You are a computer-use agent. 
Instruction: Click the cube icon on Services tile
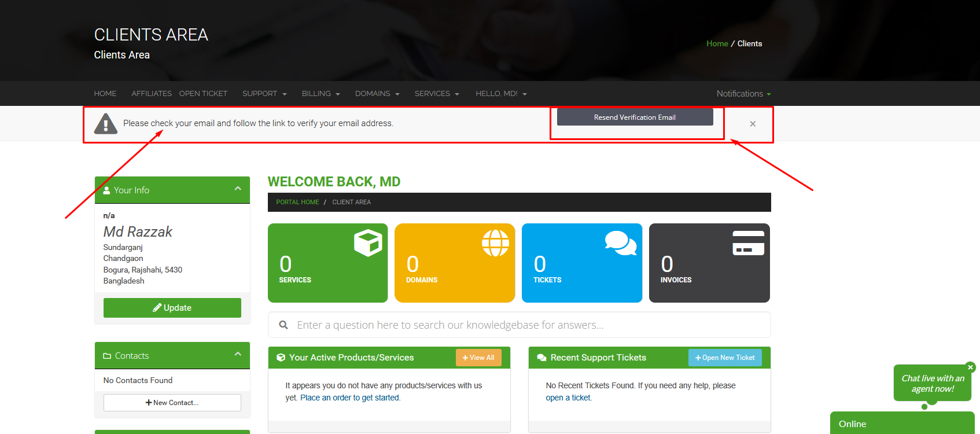(368, 242)
